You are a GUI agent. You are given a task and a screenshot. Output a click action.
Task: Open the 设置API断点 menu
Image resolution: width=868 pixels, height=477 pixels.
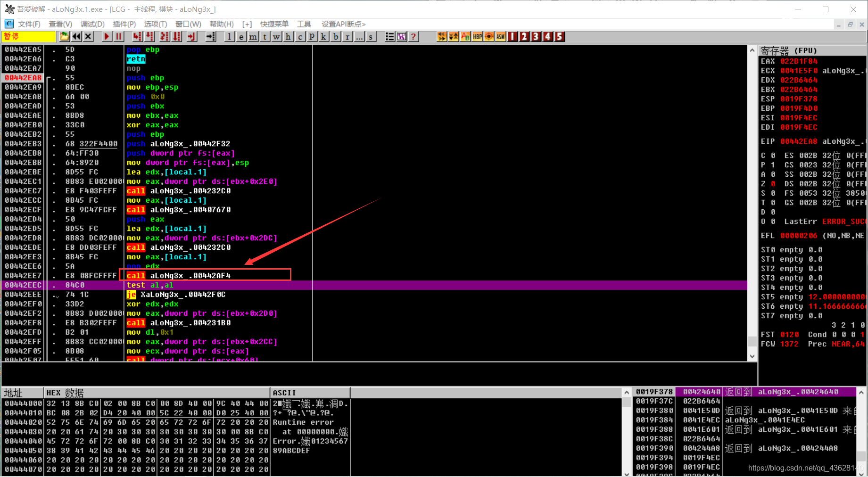(343, 24)
